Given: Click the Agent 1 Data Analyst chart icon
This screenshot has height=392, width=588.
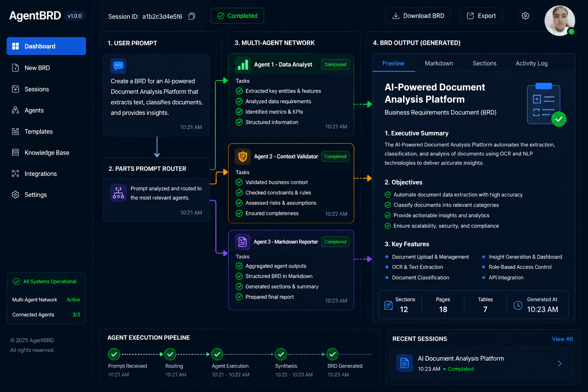Looking at the screenshot, I should pyautogui.click(x=243, y=64).
